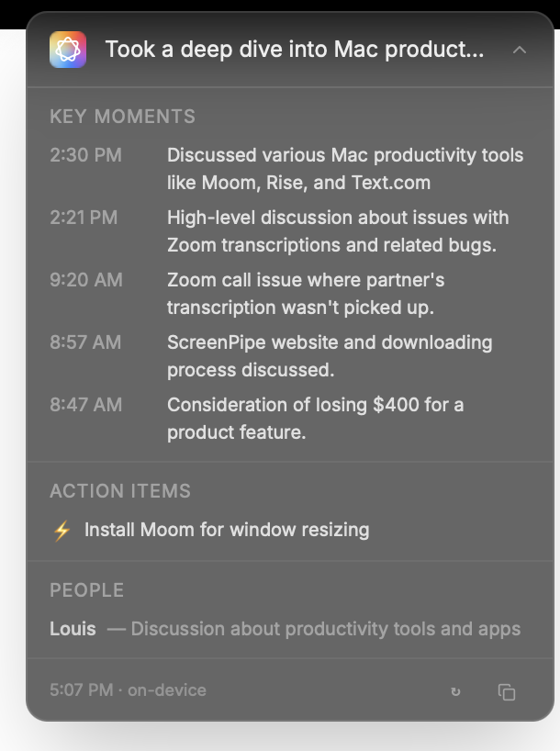
Task: Click the colorful app logo icon
Action: point(68,50)
